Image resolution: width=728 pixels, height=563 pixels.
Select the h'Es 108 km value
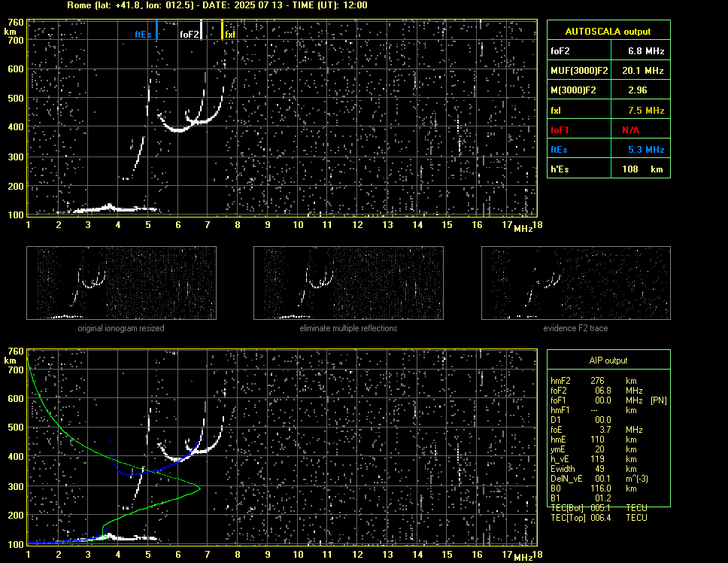click(x=642, y=169)
